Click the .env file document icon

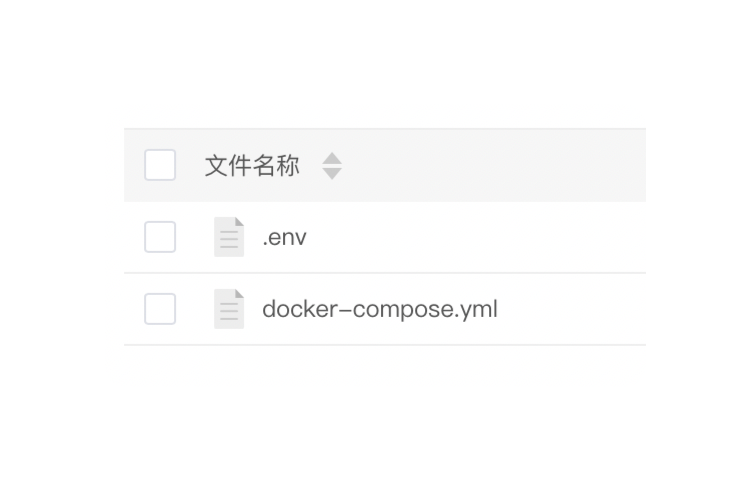coord(229,237)
